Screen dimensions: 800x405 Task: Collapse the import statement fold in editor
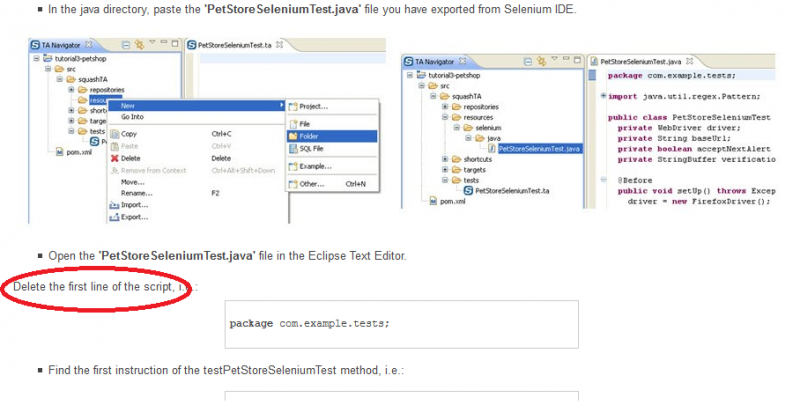601,96
